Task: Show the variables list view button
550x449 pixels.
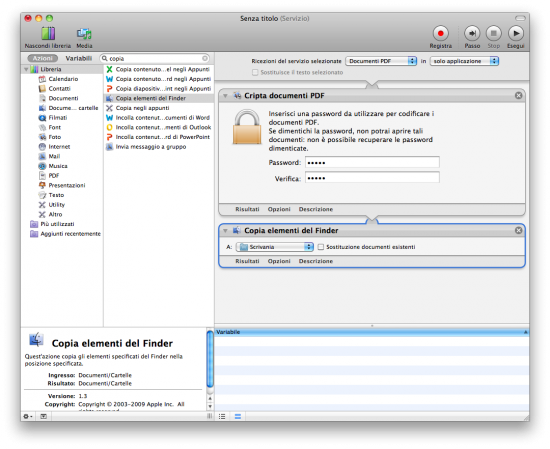Action: pos(238,416)
